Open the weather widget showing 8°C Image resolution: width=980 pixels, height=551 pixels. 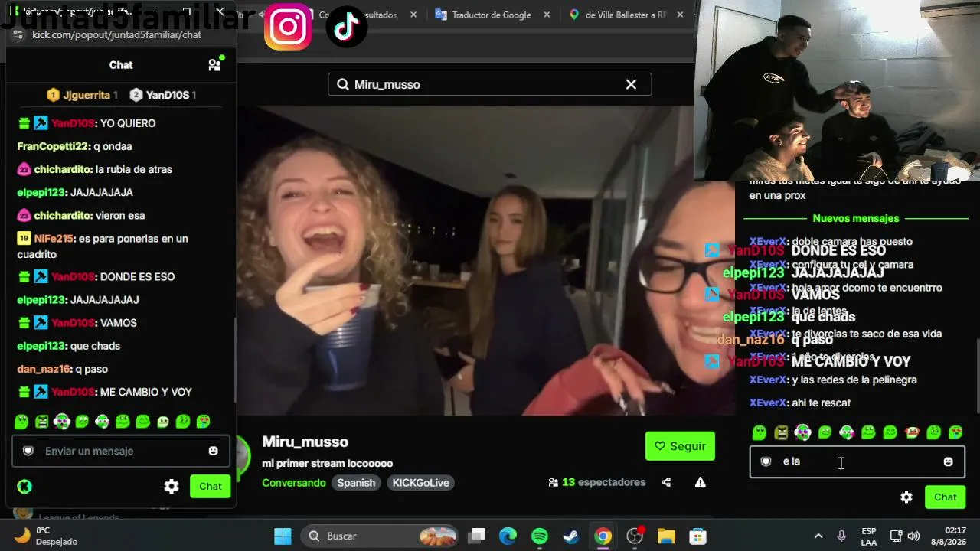46,536
